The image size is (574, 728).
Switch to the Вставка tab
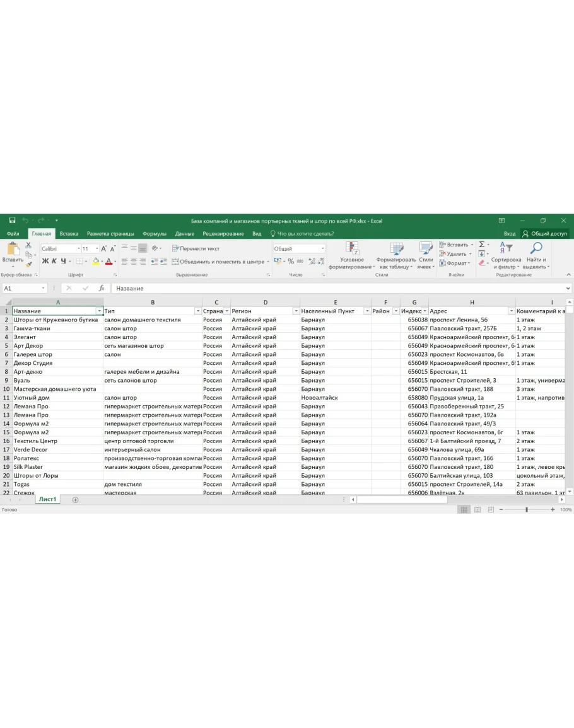(69, 234)
